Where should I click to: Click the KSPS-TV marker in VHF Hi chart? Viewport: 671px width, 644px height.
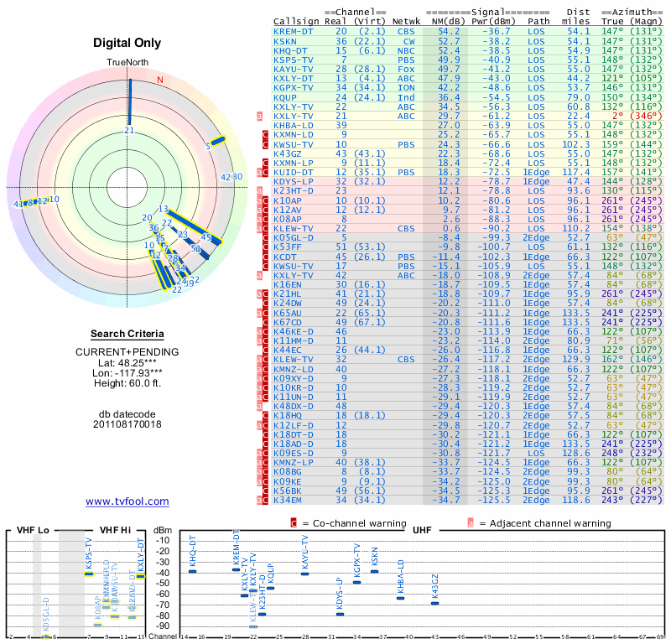(x=89, y=574)
